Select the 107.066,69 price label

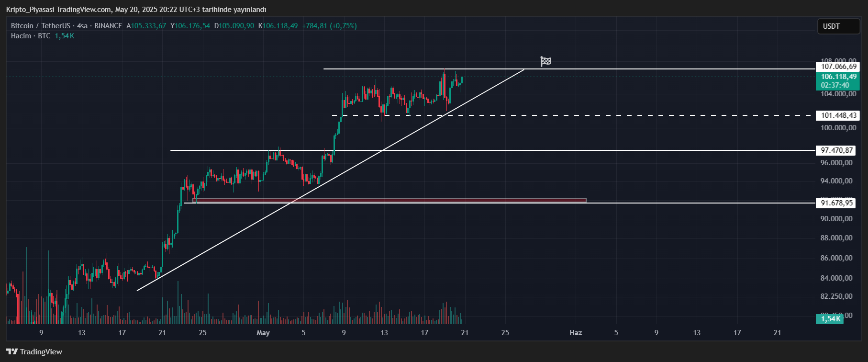[838, 67]
